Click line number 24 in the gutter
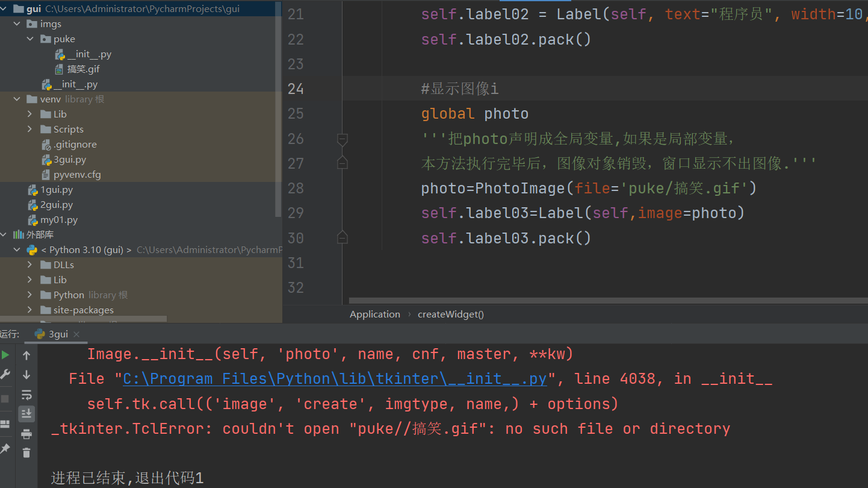Image resolution: width=868 pixels, height=488 pixels. point(296,89)
